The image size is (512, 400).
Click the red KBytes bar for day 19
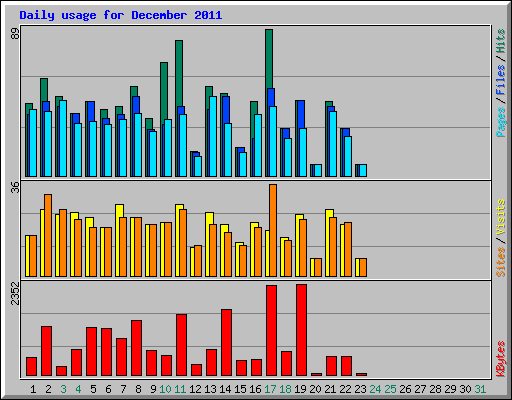pyautogui.click(x=301, y=330)
